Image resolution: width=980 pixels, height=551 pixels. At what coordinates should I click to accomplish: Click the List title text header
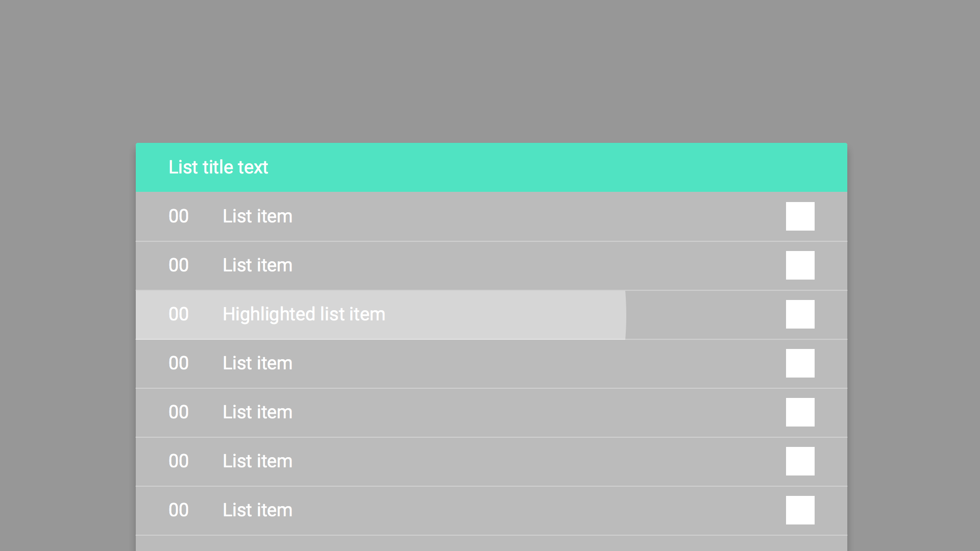(x=218, y=167)
